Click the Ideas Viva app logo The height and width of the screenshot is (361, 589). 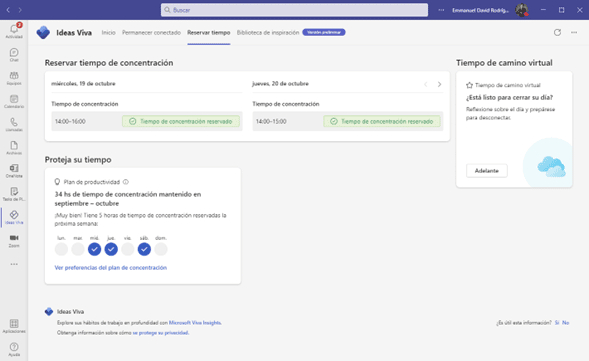click(43, 32)
